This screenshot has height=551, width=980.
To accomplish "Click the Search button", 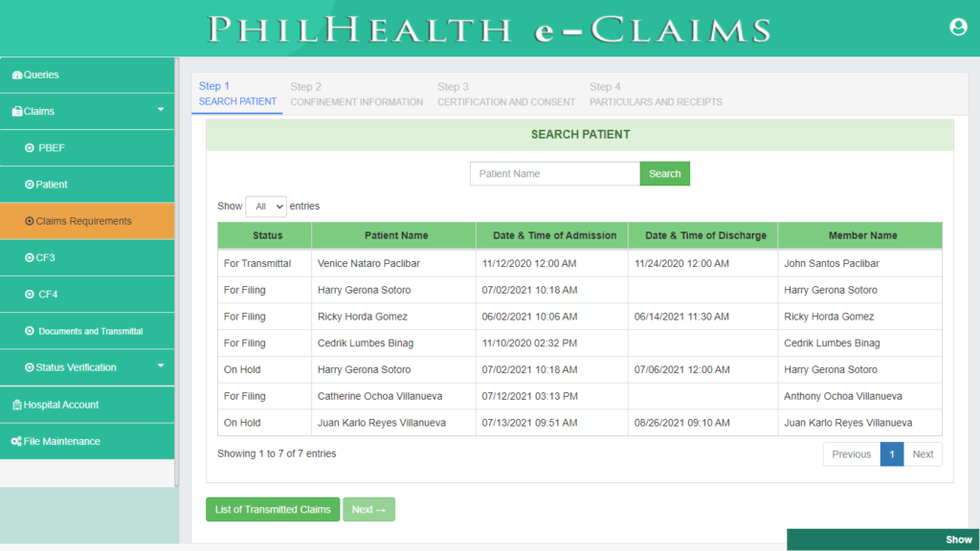I will point(664,173).
